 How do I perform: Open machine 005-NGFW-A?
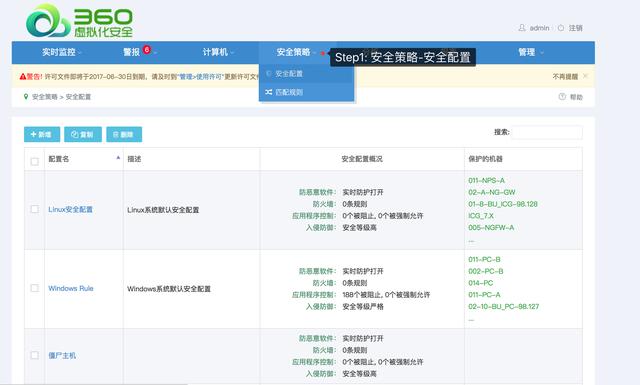click(491, 227)
